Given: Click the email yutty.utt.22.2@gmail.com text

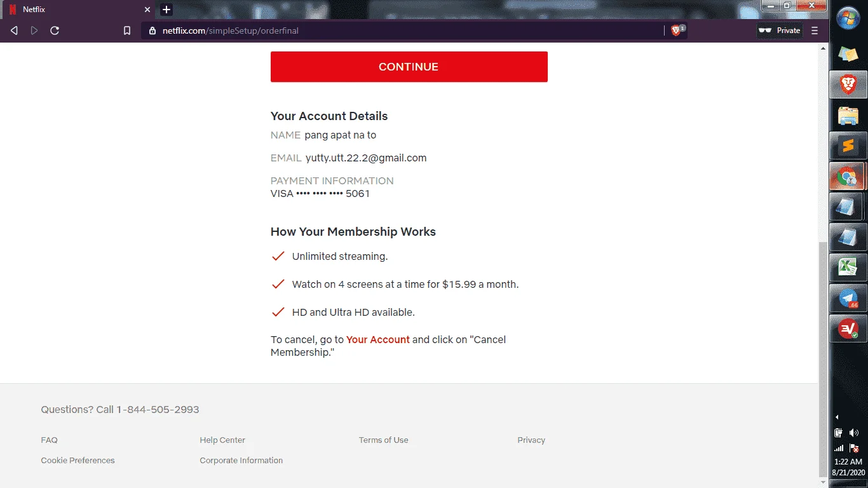Looking at the screenshot, I should click(366, 158).
